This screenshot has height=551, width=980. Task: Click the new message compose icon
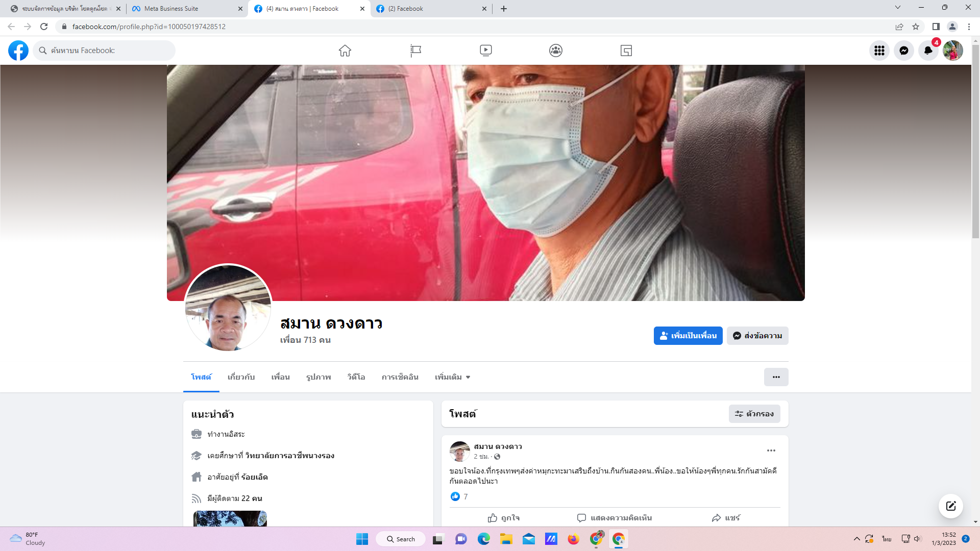pyautogui.click(x=950, y=506)
